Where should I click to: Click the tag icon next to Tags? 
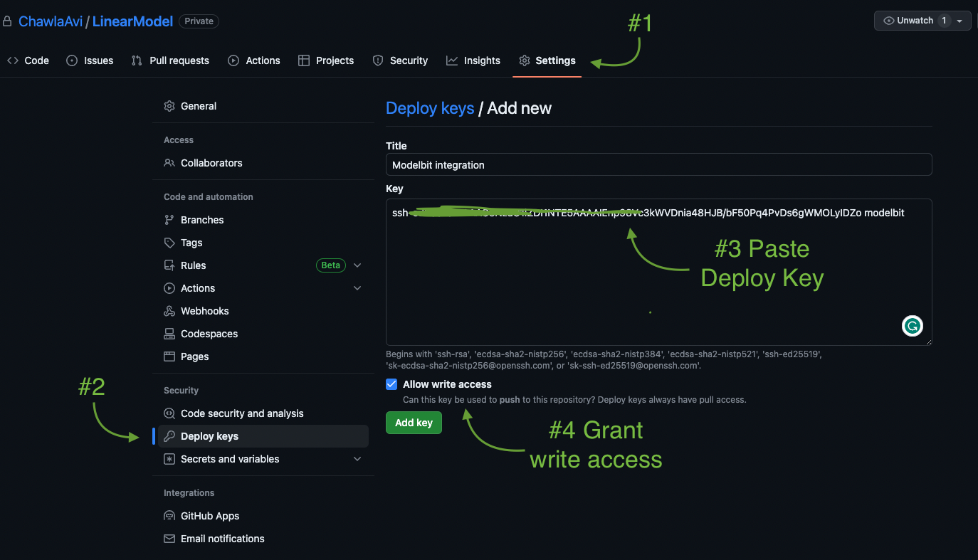[x=169, y=243]
